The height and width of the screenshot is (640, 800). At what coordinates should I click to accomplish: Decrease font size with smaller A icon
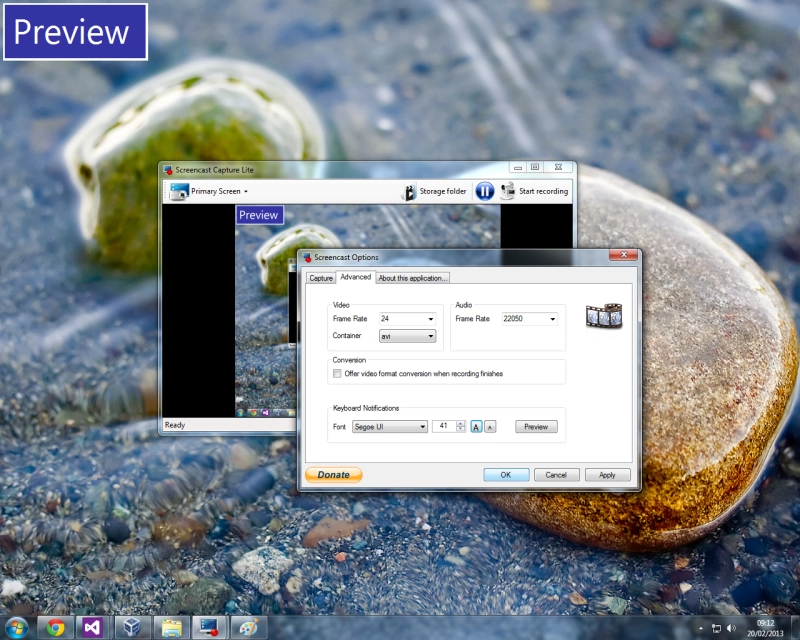coord(490,427)
